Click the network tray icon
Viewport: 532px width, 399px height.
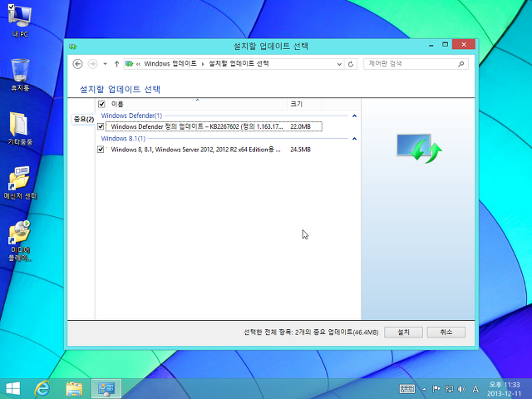(x=449, y=389)
